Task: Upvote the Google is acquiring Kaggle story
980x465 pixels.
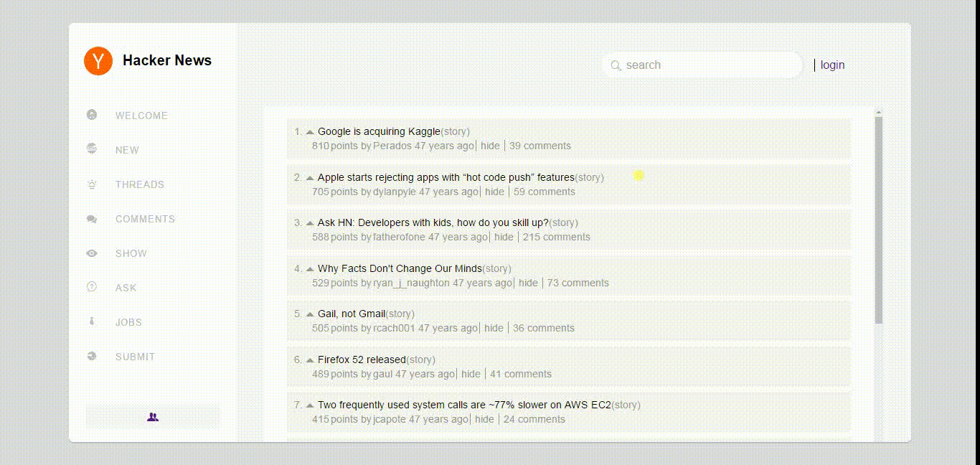Action: tap(310, 132)
